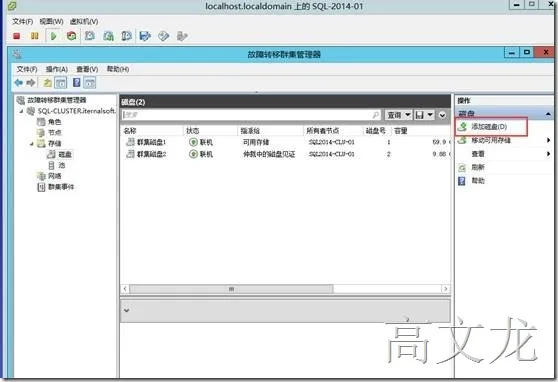Click the 查询 query button

[394, 115]
